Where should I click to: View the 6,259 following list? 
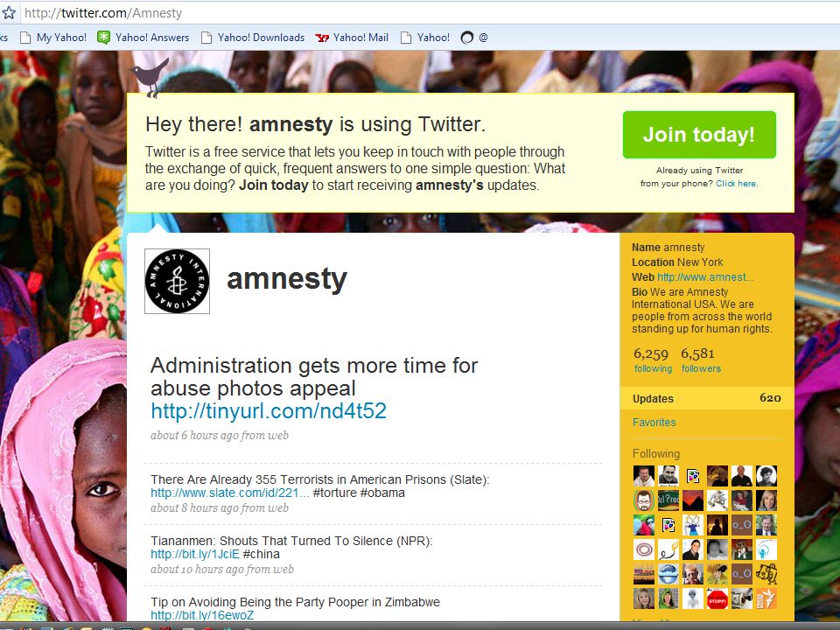point(653,360)
